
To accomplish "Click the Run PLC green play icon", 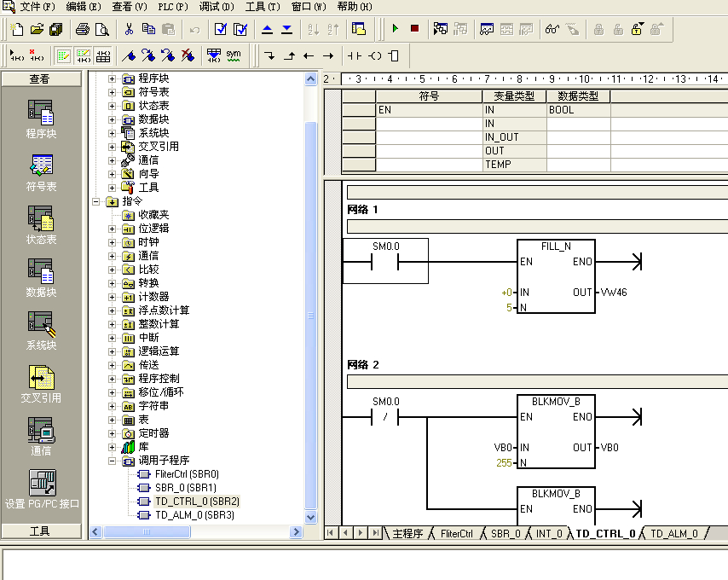I will 396,29.
